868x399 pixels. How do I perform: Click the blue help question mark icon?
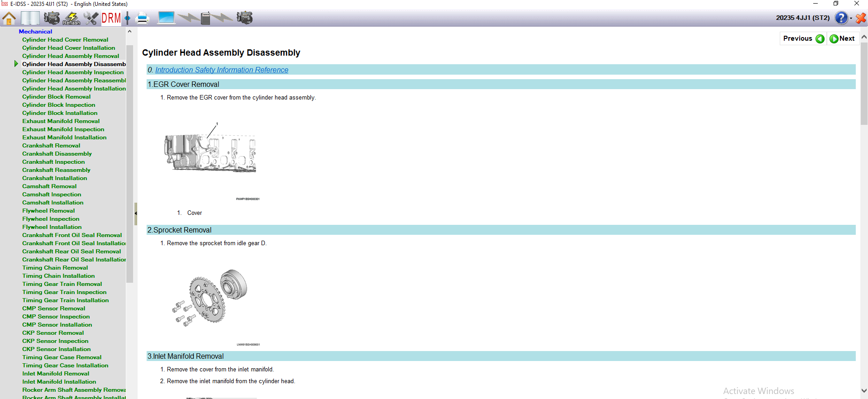[841, 18]
